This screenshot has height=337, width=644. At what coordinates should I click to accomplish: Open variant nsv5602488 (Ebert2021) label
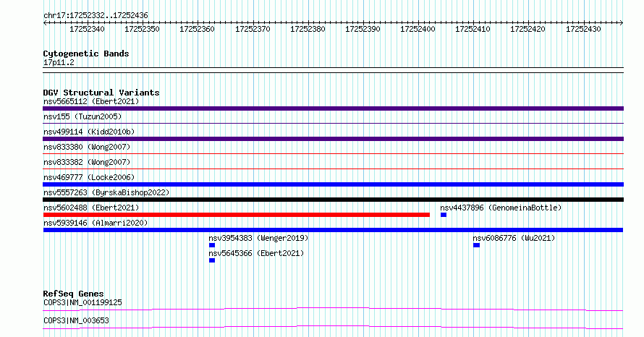(91, 208)
